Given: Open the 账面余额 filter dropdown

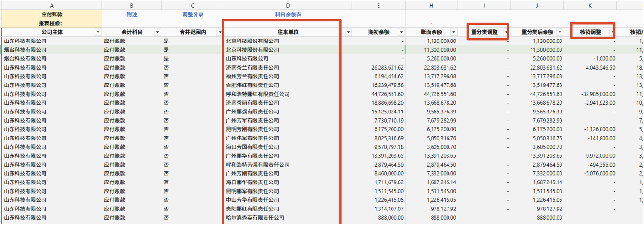Looking at the screenshot, I should tap(453, 32).
